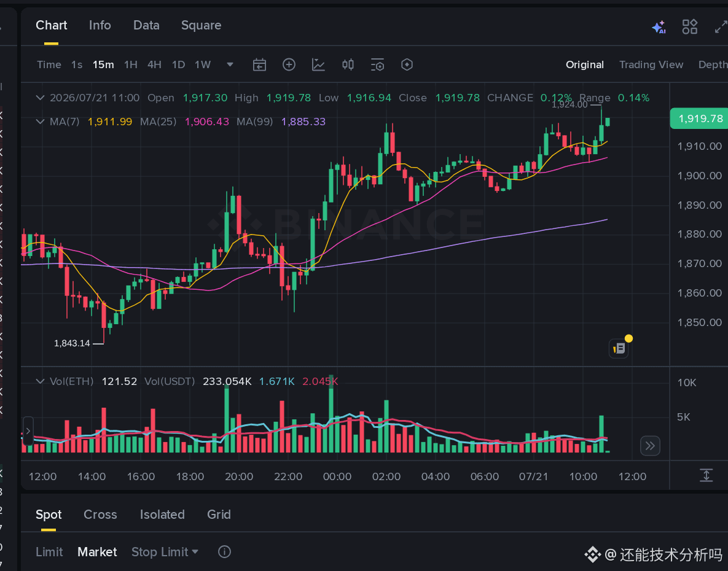Switch to Original chart view
The image size is (728, 571).
(x=584, y=64)
